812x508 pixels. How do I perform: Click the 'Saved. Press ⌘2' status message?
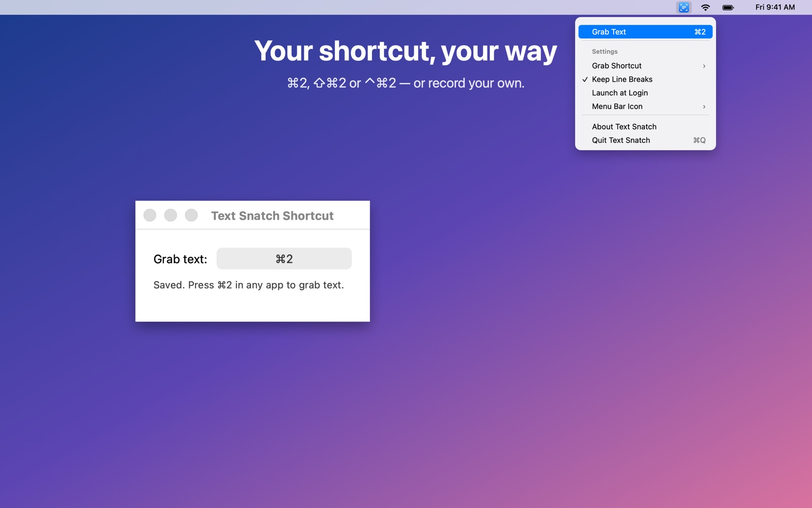click(x=249, y=285)
